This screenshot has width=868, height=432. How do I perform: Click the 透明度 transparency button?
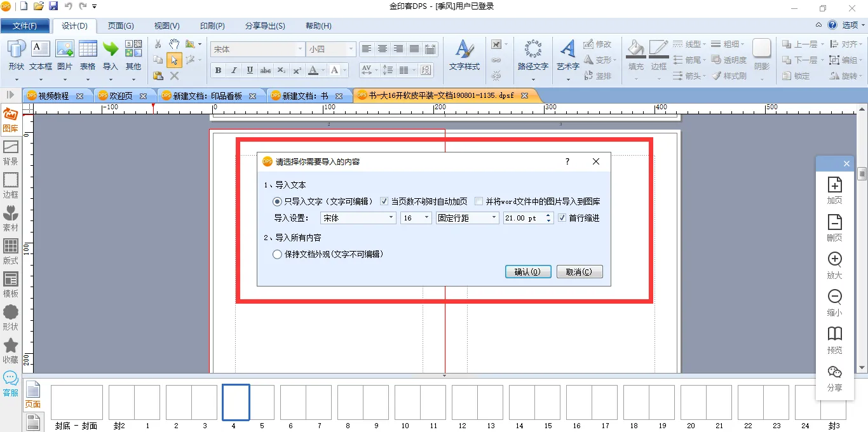point(729,60)
